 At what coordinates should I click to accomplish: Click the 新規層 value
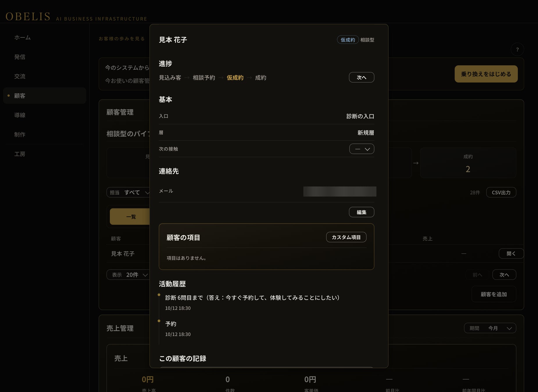[x=366, y=133]
